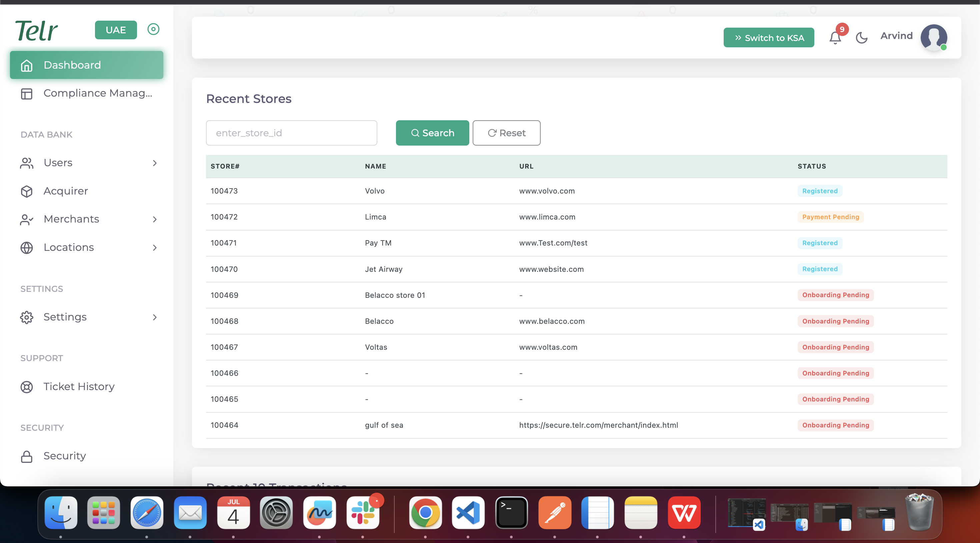Open Safari from the dock
Image resolution: width=980 pixels, height=543 pixels.
click(147, 513)
